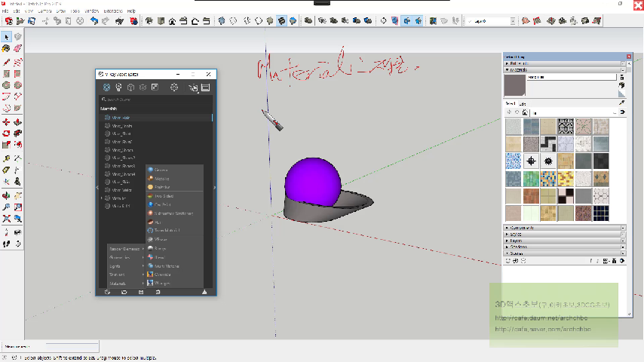The height and width of the screenshot is (362, 644).
Task: Click the Redo arrow in top toolbar
Action: tap(106, 20)
